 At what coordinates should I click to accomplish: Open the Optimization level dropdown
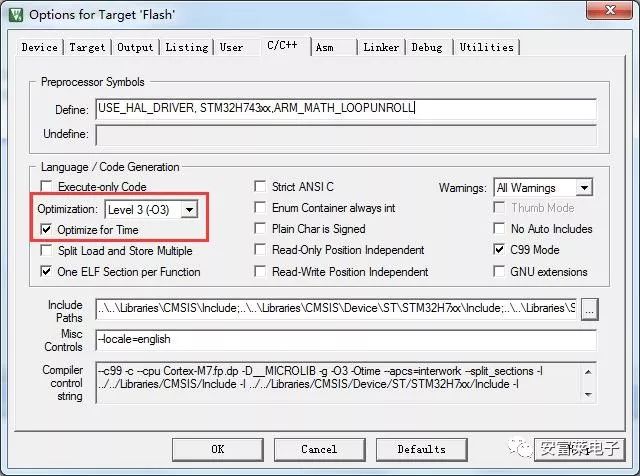point(151,210)
